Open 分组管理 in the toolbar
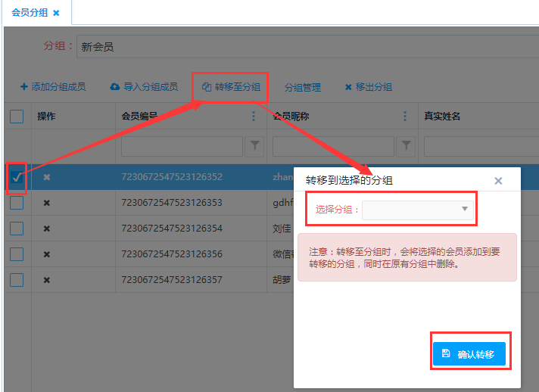The width and height of the screenshot is (539, 392). pos(302,87)
